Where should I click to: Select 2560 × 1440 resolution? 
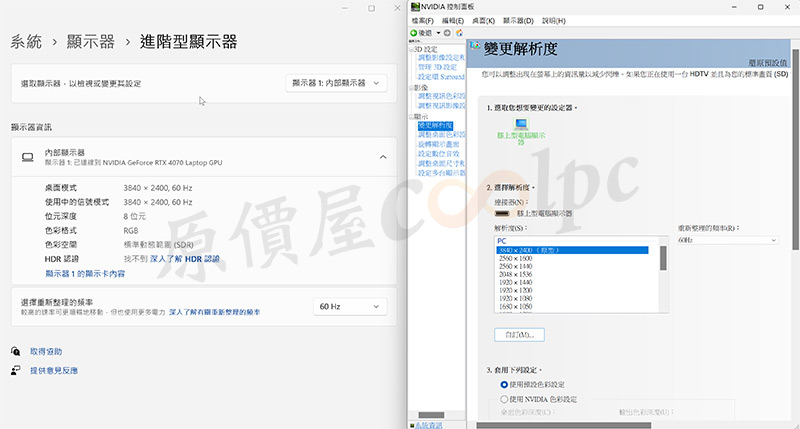pyautogui.click(x=515, y=266)
